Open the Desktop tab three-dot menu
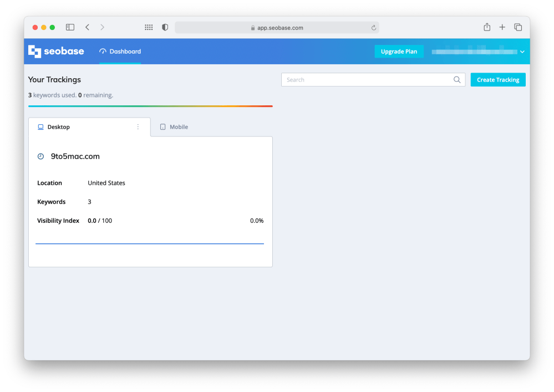Screen dimensions: 554x392 pyautogui.click(x=138, y=127)
